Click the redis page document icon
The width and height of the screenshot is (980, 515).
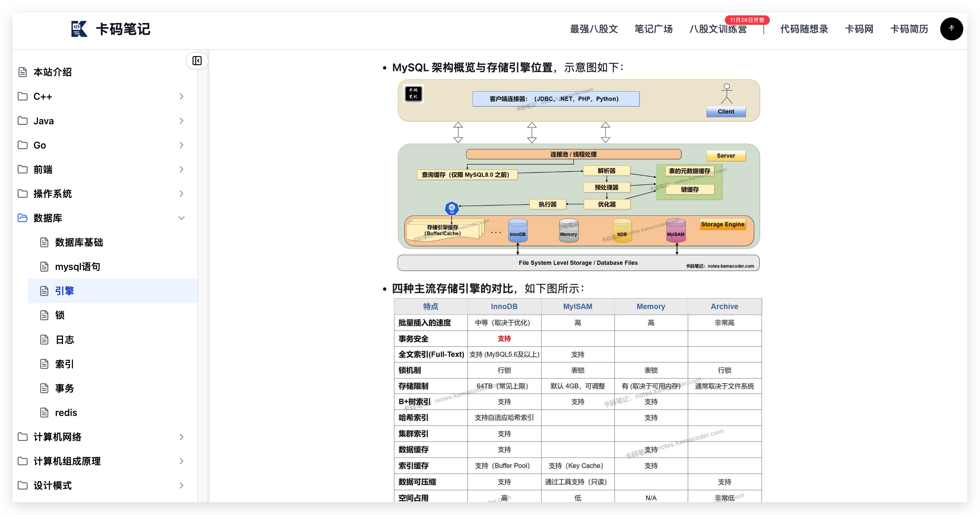(x=44, y=413)
